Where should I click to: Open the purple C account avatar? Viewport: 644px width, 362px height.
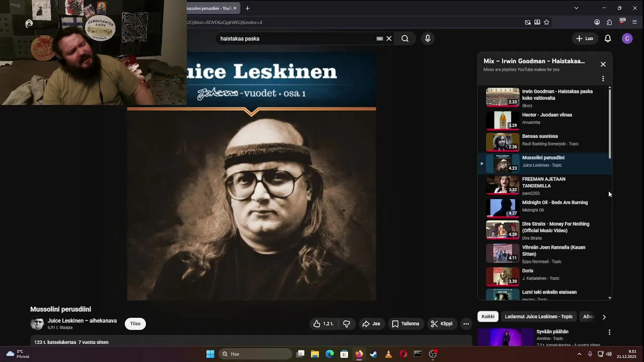627,39
